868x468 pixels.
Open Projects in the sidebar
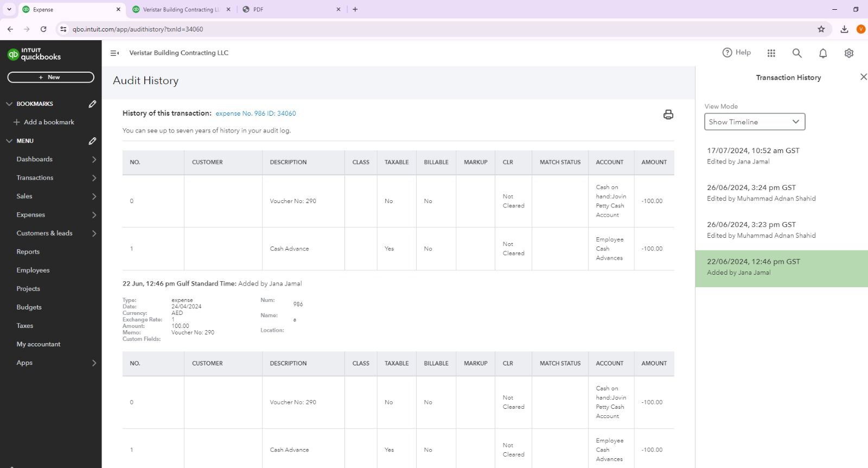(x=28, y=288)
